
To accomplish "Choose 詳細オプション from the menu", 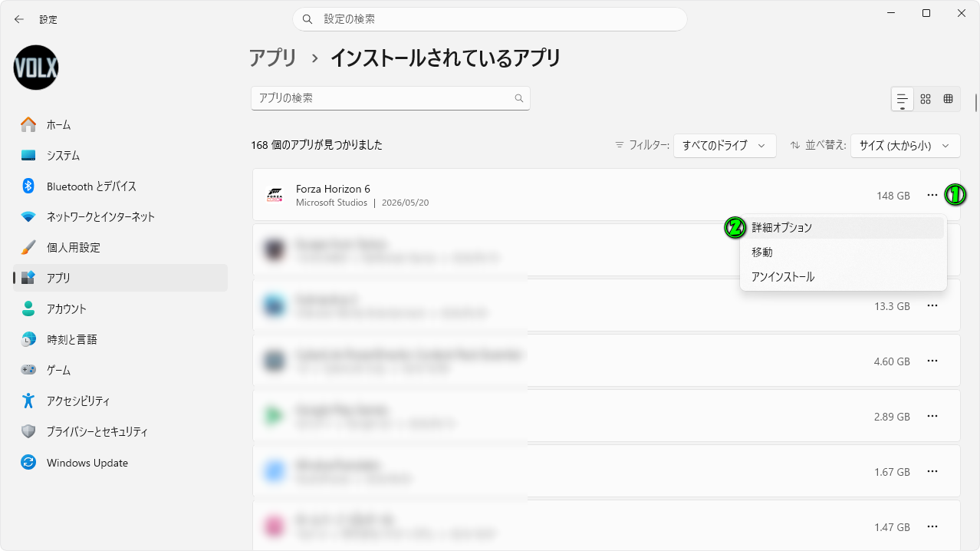I will 844,228.
